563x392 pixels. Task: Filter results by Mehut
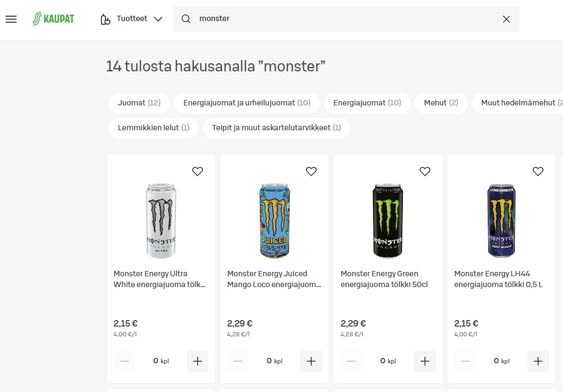[441, 103]
